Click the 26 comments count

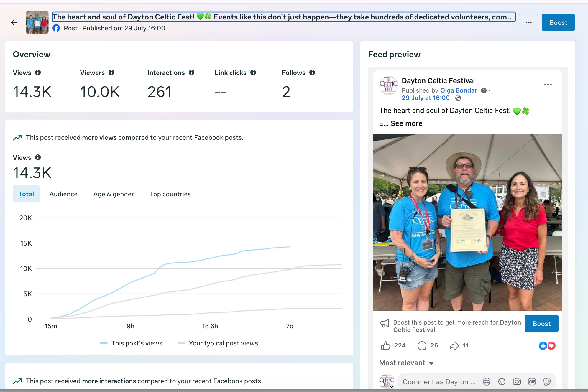click(434, 345)
